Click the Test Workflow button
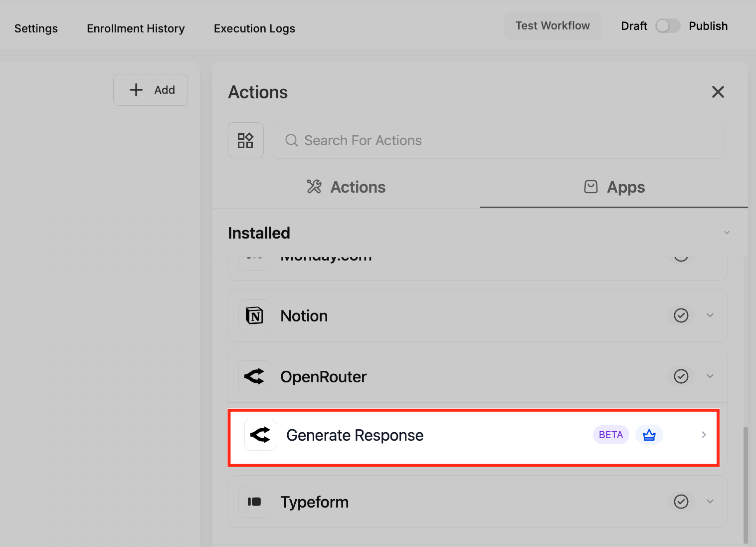Image resolution: width=756 pixels, height=547 pixels. coord(553,26)
